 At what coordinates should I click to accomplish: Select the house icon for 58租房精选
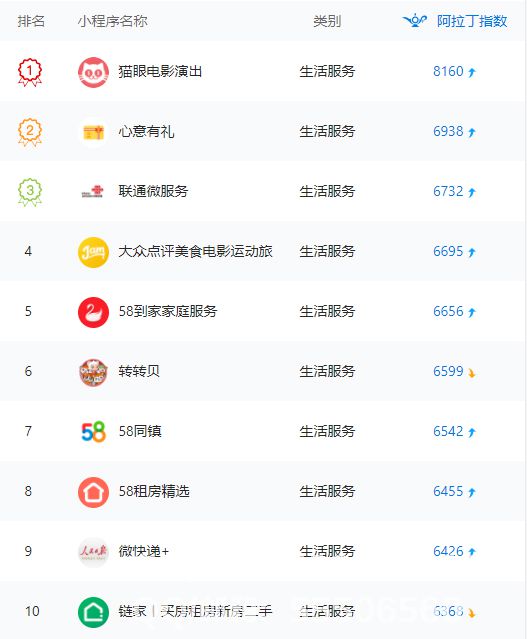pyautogui.click(x=93, y=492)
